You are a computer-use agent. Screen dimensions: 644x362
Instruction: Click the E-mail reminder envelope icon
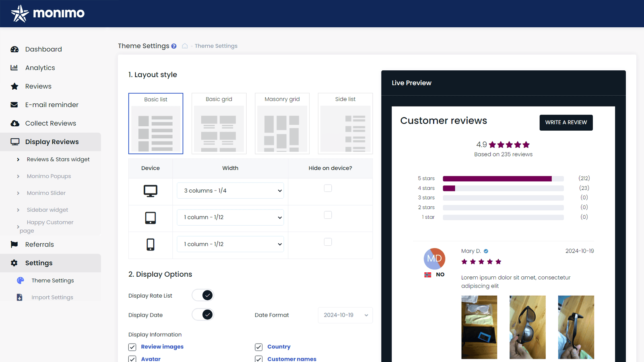[14, 105]
